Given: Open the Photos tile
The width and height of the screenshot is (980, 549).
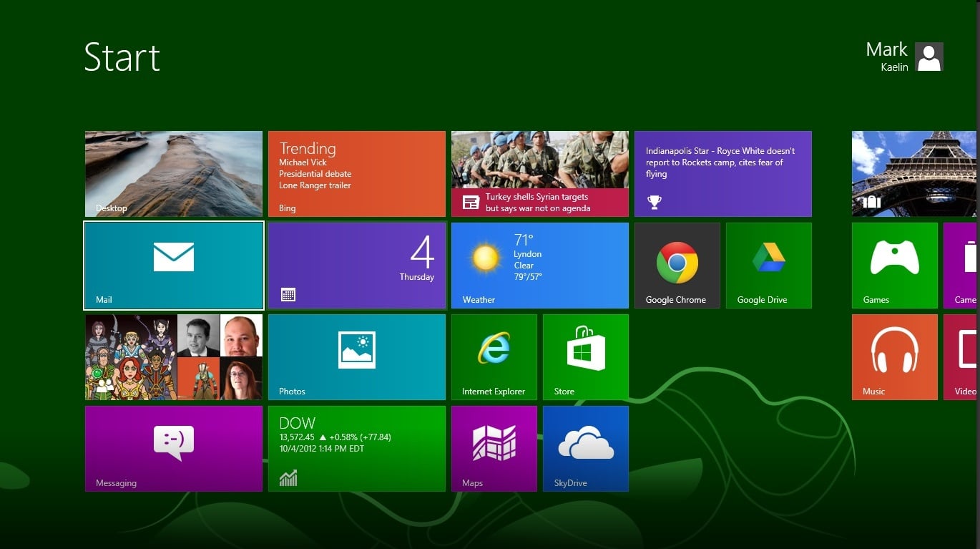Looking at the screenshot, I should (x=357, y=357).
